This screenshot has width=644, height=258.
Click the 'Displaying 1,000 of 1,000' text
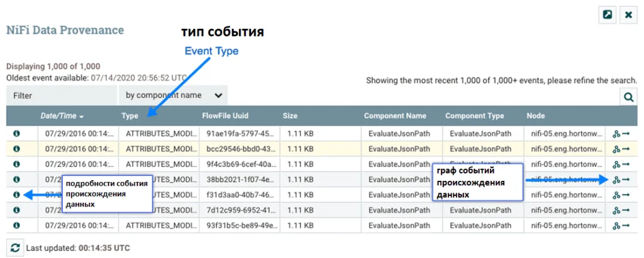point(53,66)
